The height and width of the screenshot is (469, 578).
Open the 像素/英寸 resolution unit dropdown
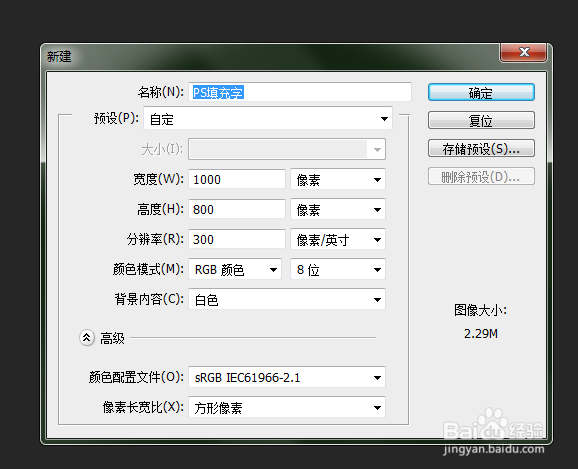point(338,240)
